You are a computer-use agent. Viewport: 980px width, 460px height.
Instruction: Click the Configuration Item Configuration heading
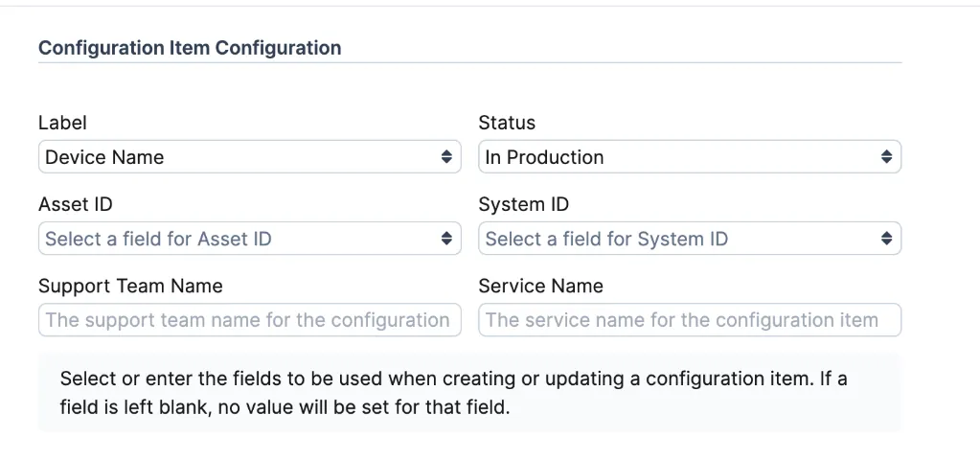190,48
